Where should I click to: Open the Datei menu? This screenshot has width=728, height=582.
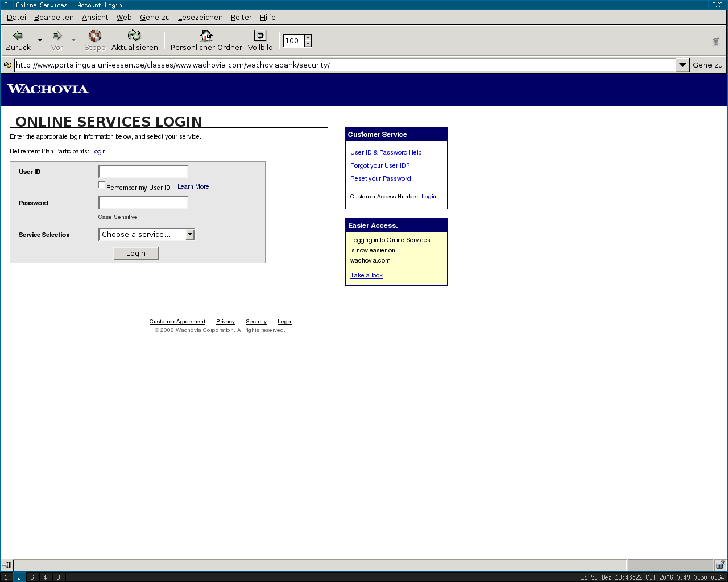[x=16, y=17]
